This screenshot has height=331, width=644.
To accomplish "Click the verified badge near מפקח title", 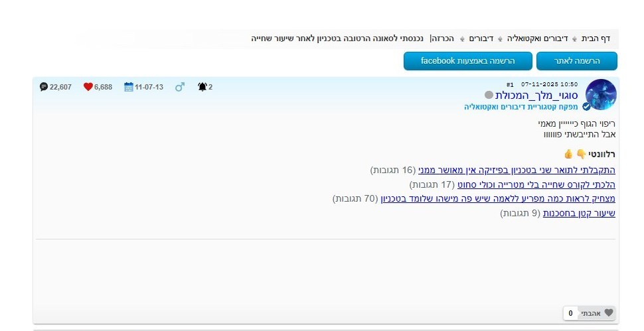I will [x=586, y=107].
